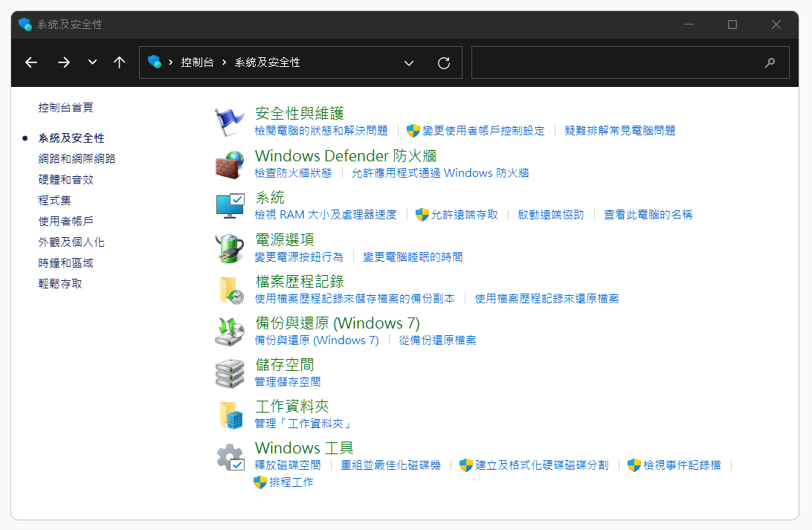Click the search magnifier icon
This screenshot has height=530, width=812.
click(x=770, y=62)
